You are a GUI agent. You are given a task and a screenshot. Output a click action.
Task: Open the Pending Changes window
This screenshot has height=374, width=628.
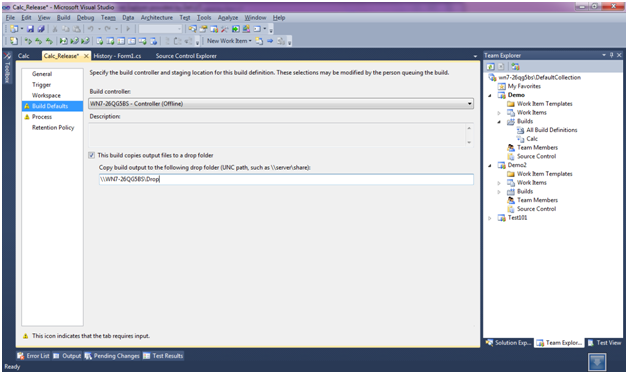[x=112, y=356]
